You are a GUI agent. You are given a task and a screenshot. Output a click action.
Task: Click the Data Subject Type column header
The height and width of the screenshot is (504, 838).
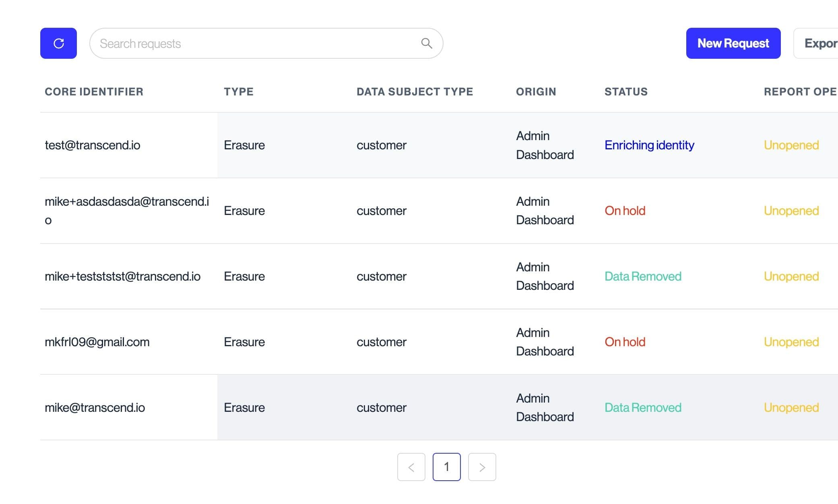click(415, 92)
